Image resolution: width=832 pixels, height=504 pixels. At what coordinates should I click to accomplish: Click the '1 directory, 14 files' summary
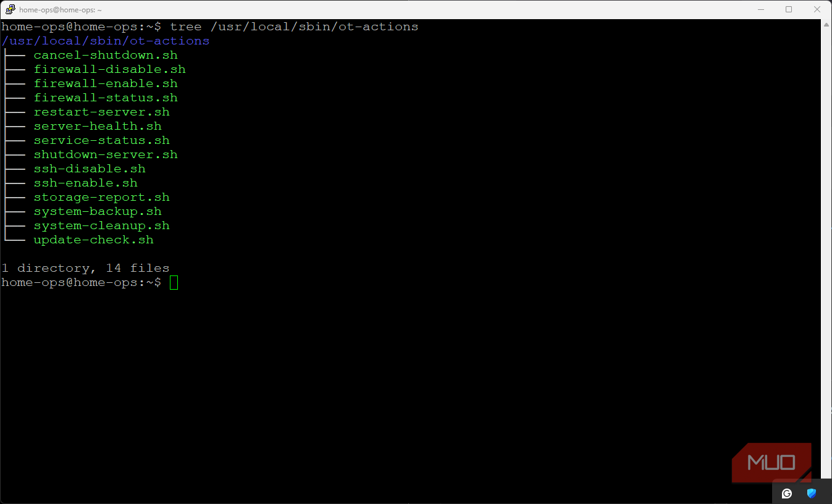coord(85,268)
